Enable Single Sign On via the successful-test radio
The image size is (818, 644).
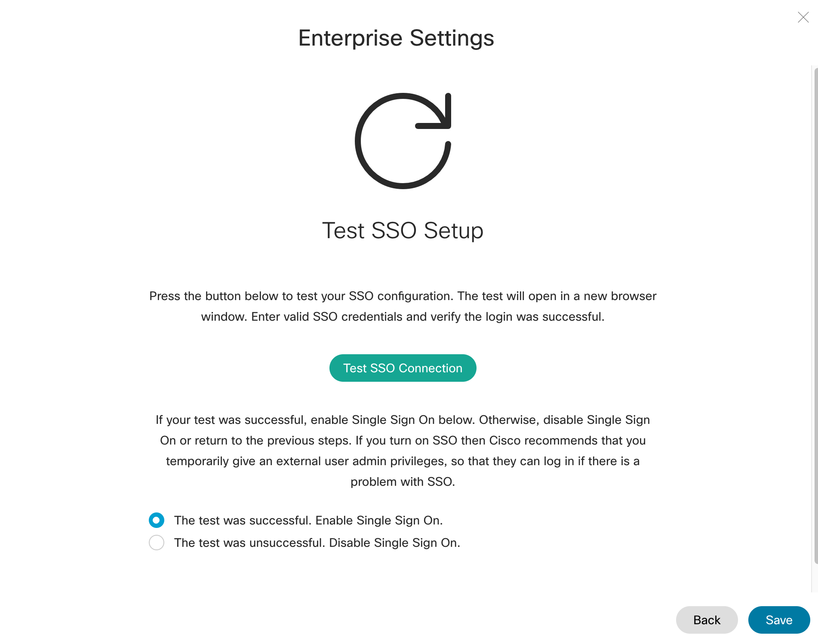[157, 520]
